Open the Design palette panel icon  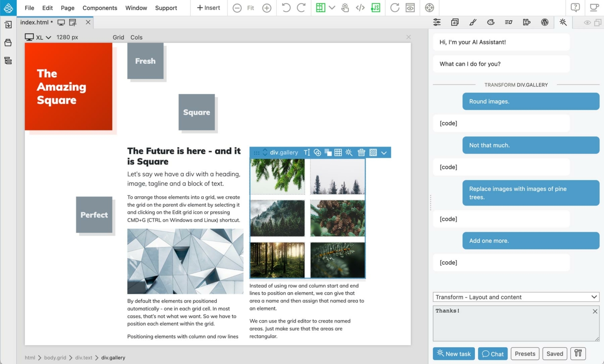tap(490, 22)
